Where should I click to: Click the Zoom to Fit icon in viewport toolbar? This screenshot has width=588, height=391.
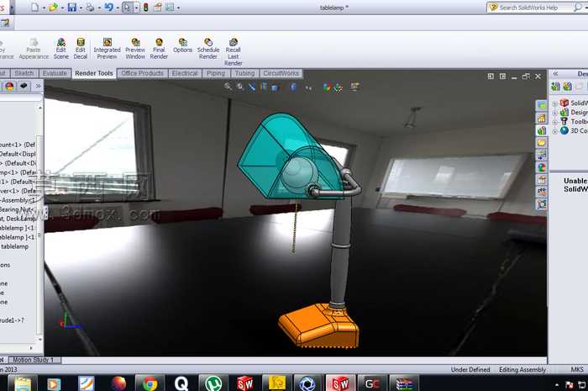coord(228,87)
